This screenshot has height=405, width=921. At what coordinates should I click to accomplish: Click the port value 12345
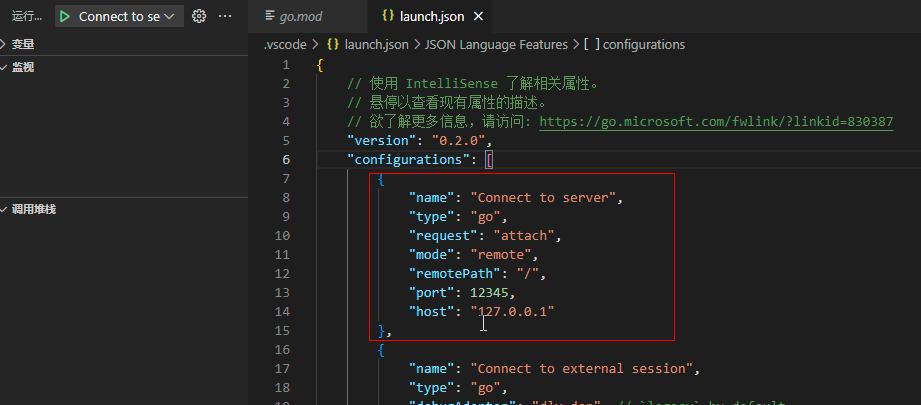click(x=489, y=293)
